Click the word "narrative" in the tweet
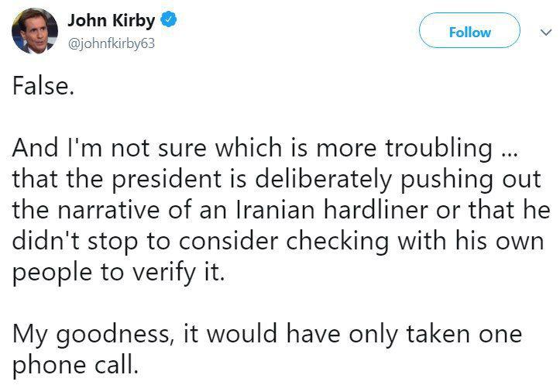 tap(108, 210)
